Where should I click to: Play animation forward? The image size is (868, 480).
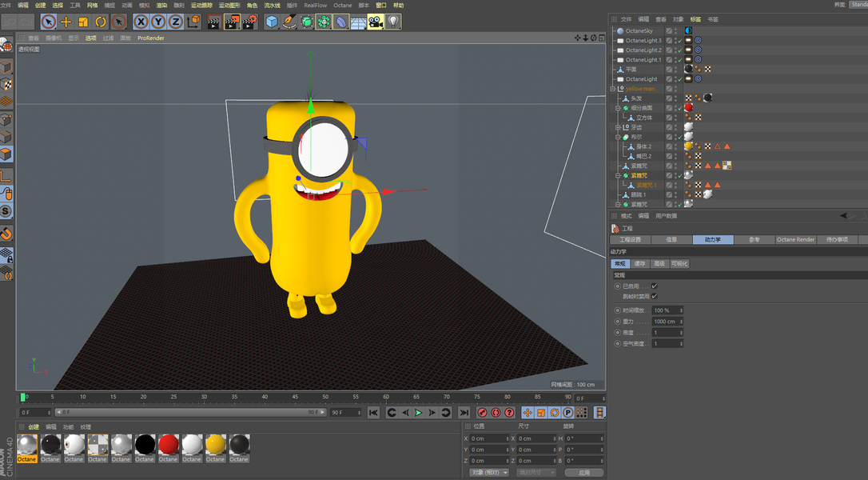pos(419,412)
